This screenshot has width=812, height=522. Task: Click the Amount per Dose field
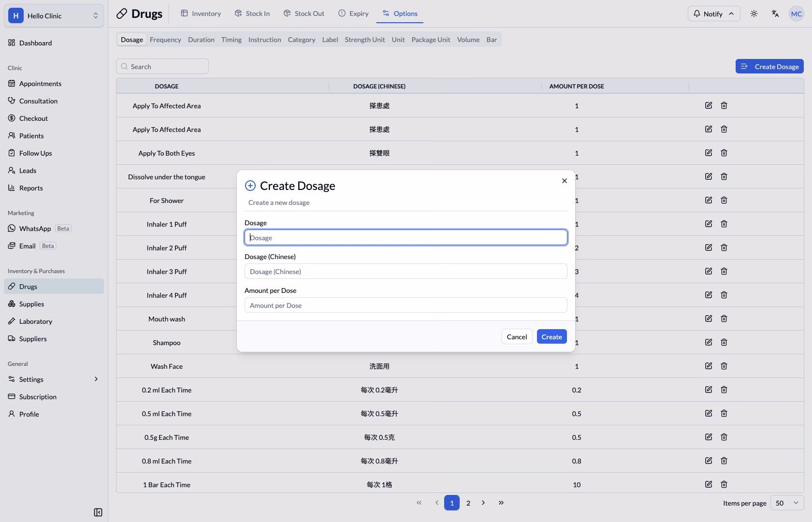pyautogui.click(x=406, y=305)
